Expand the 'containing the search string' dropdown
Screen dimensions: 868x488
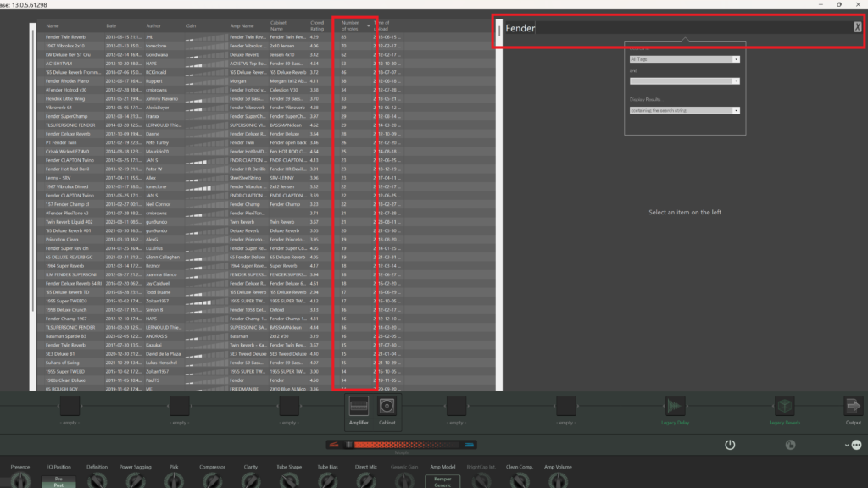pos(684,110)
